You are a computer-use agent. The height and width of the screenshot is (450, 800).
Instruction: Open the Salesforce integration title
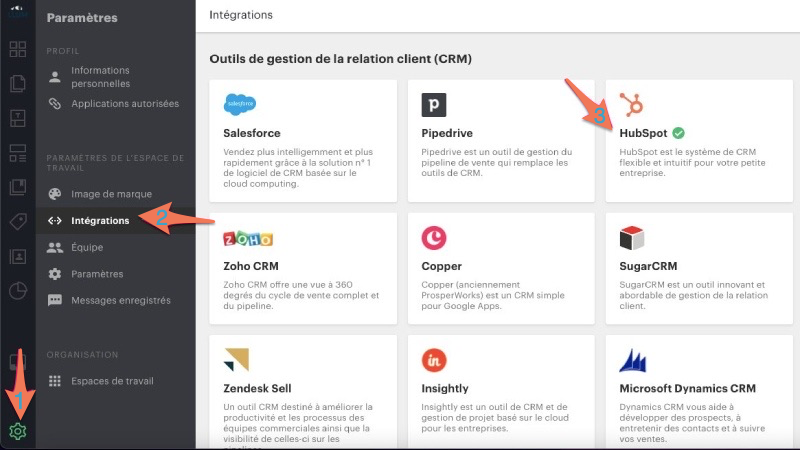252,133
